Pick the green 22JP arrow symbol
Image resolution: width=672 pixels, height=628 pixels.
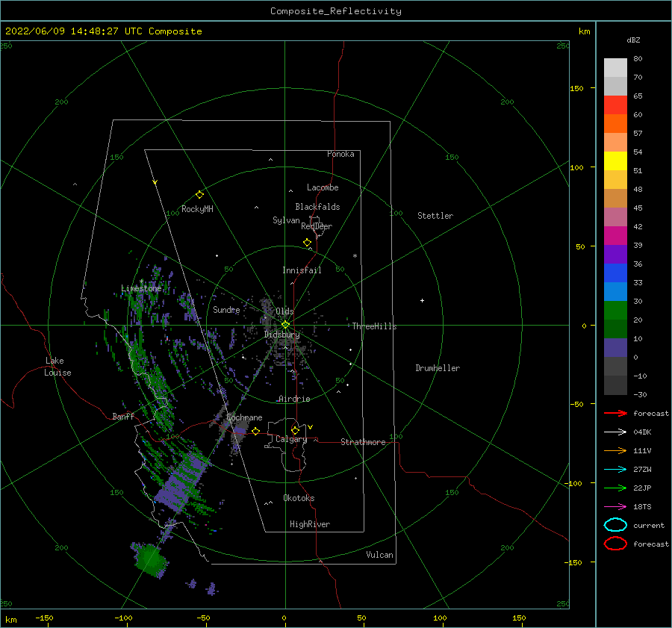[615, 488]
